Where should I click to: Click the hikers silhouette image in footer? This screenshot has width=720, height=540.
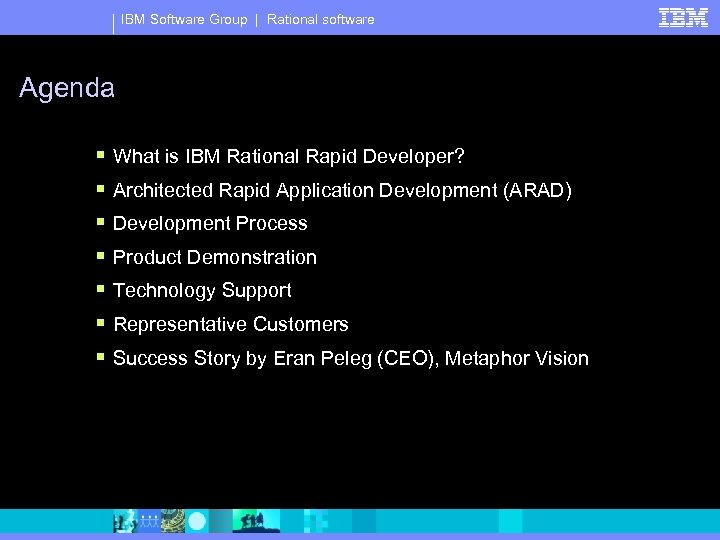(x=256, y=521)
